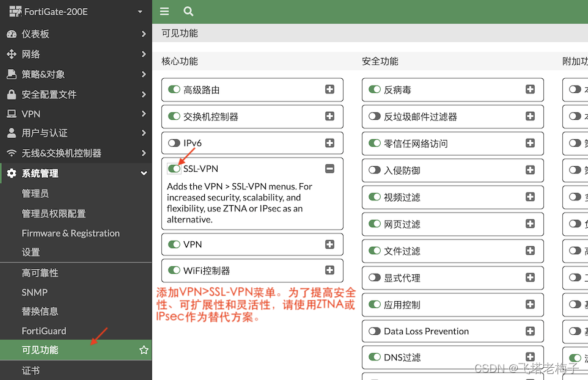This screenshot has width=588, height=380.
Task: Click the user & authentication person icon
Action: [x=12, y=133]
